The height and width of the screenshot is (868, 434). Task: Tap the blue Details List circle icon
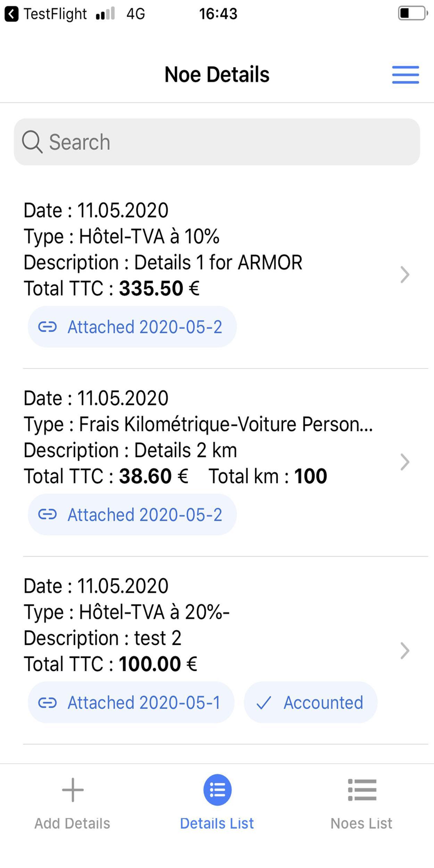[x=217, y=790]
